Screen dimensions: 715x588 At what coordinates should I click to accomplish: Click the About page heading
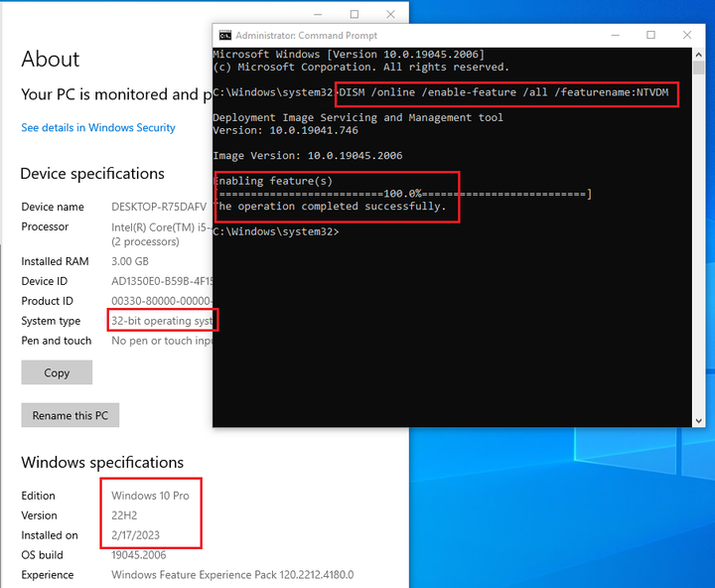point(51,60)
